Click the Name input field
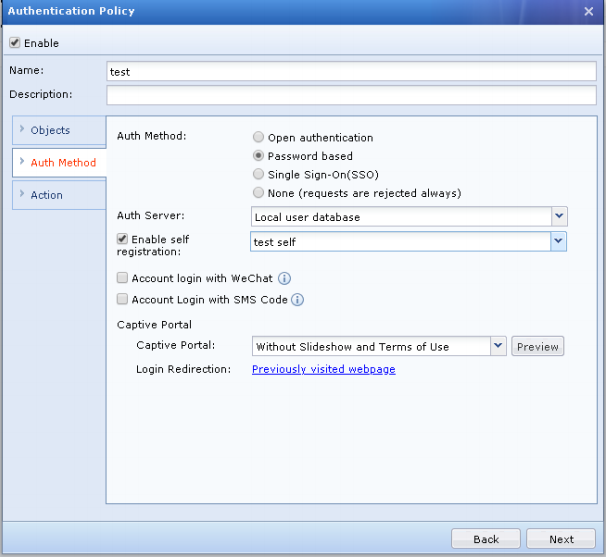 point(352,71)
